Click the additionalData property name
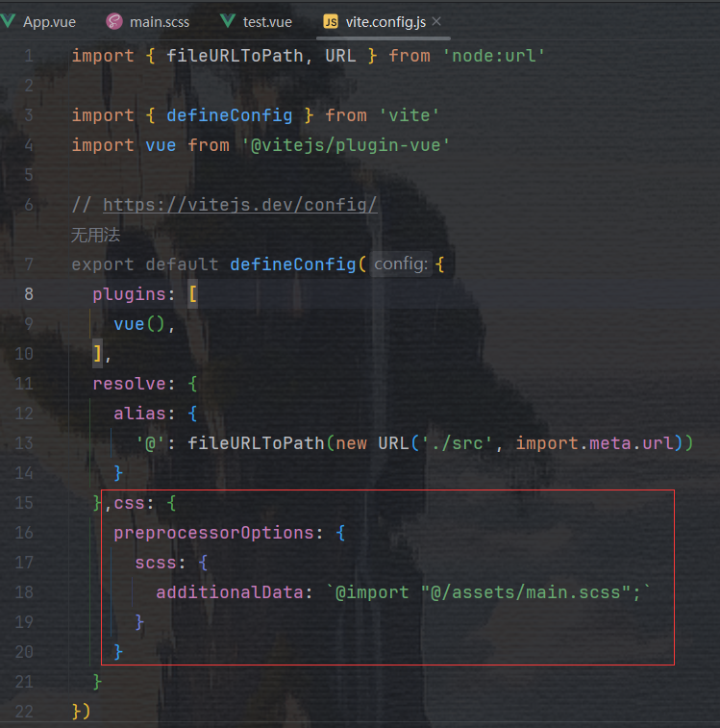Image resolution: width=720 pixels, height=728 pixels. click(230, 592)
